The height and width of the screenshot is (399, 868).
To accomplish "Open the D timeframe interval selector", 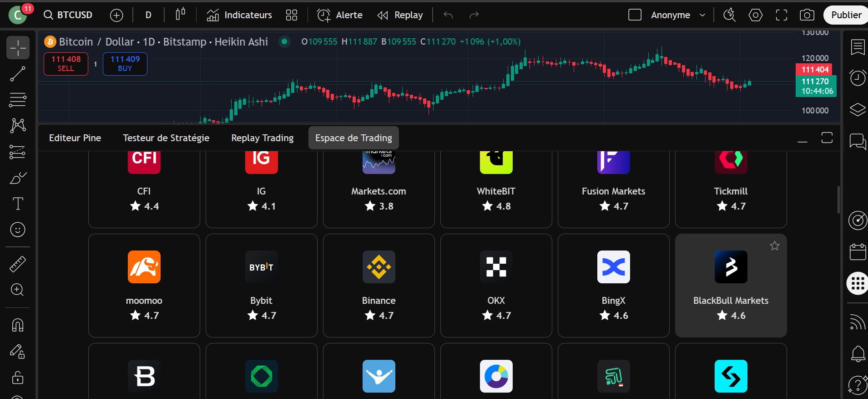I will (148, 15).
